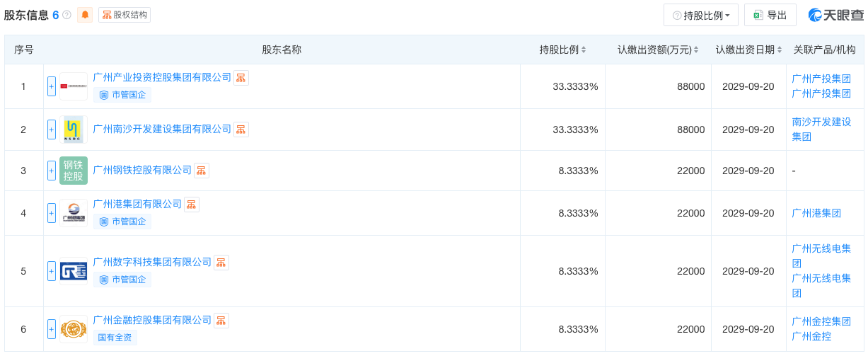The width and height of the screenshot is (868, 356).
Task: Click equity structure icon beside 广州金融控股集团
Action: [x=221, y=321]
